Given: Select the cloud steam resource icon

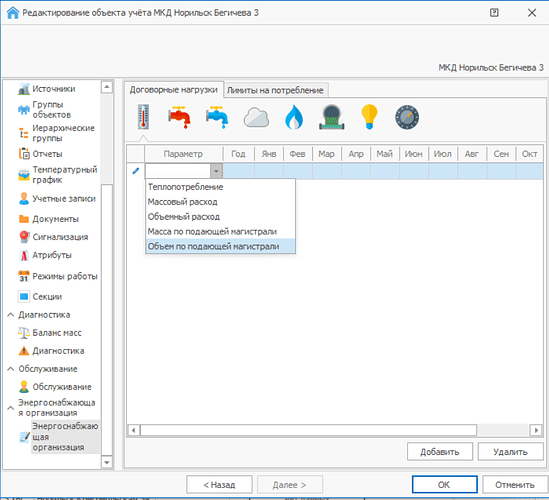Looking at the screenshot, I should [256, 117].
